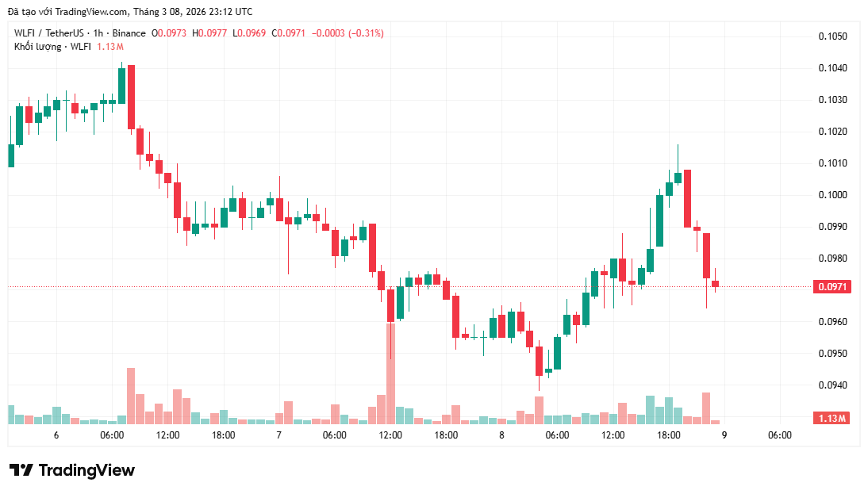Image resolution: width=868 pixels, height=494 pixels.
Task: Click the Khối lượng WLFI volume legend
Action: click(52, 47)
